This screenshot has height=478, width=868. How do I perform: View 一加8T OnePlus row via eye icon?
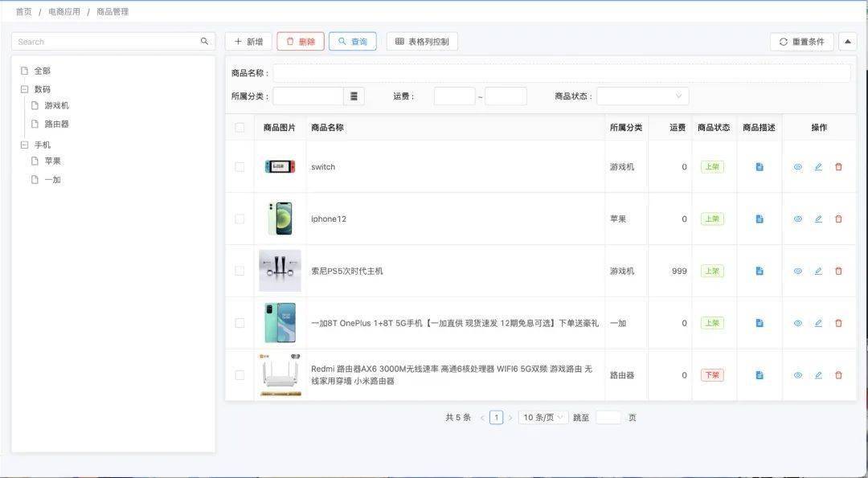click(798, 322)
